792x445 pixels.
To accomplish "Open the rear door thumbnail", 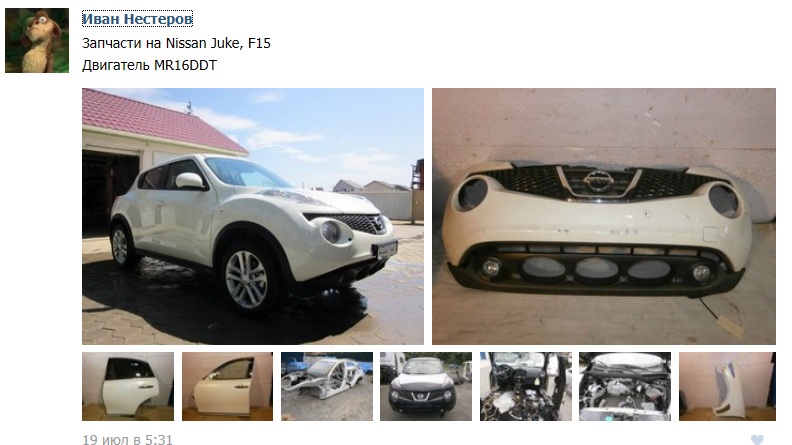I will [128, 386].
